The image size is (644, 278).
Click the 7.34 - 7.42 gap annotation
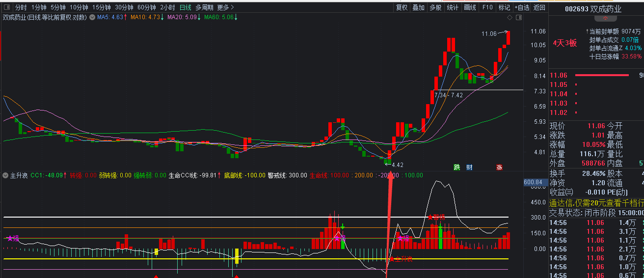click(449, 95)
